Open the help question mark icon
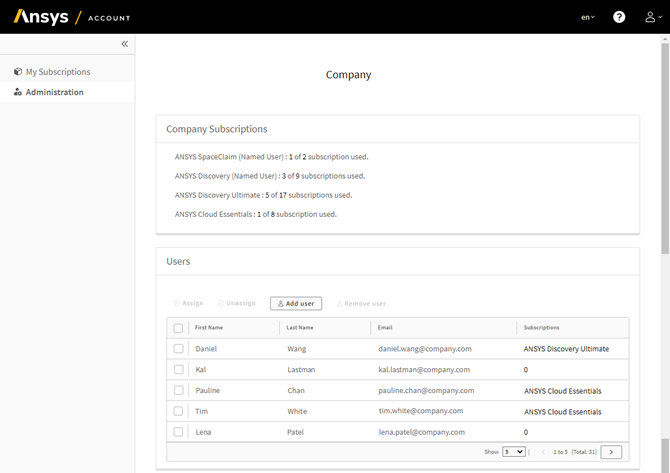670x473 pixels. (x=619, y=17)
